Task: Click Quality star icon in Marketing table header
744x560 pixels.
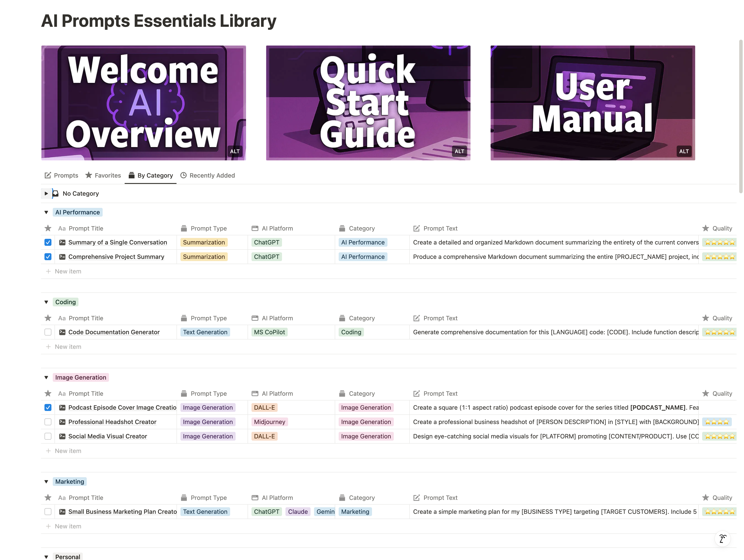Action: coord(706,497)
